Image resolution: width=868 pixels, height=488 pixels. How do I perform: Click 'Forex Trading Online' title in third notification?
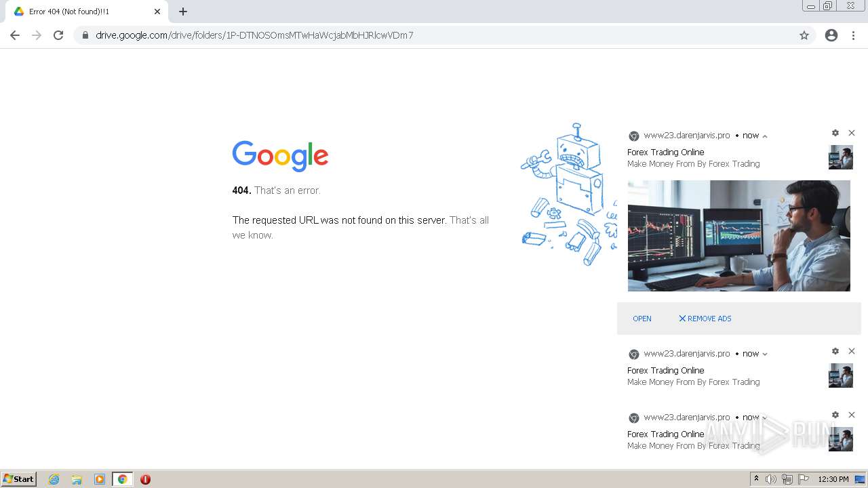pos(666,434)
